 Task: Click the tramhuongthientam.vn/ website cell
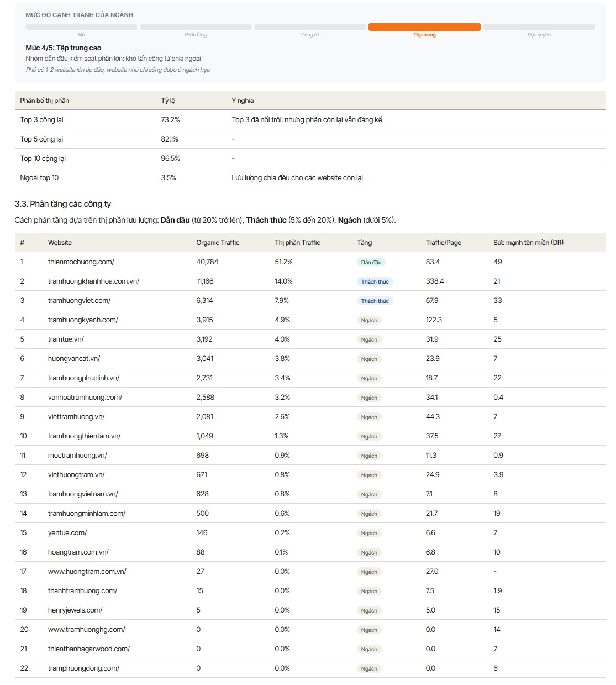(x=84, y=436)
